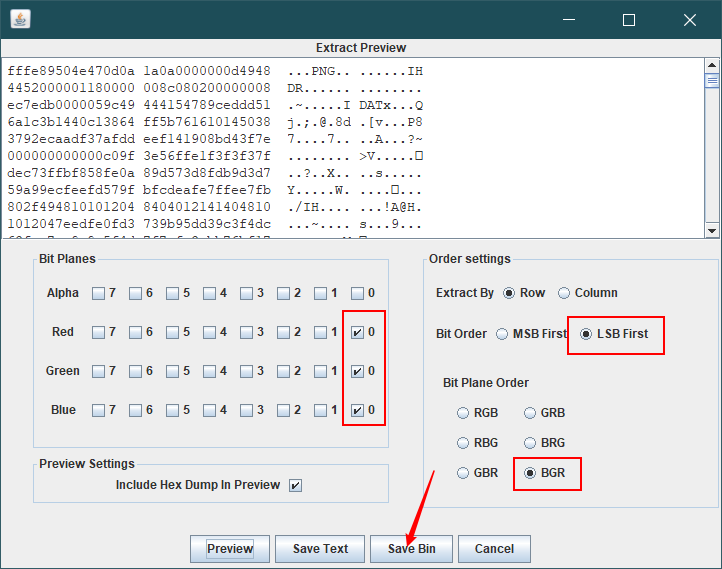Click the scrollbar down arrow in preview
The height and width of the screenshot is (569, 722).
[x=712, y=231]
